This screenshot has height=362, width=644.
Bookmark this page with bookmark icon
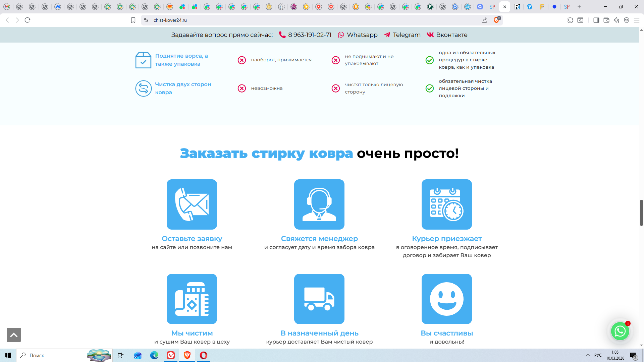[133, 20]
